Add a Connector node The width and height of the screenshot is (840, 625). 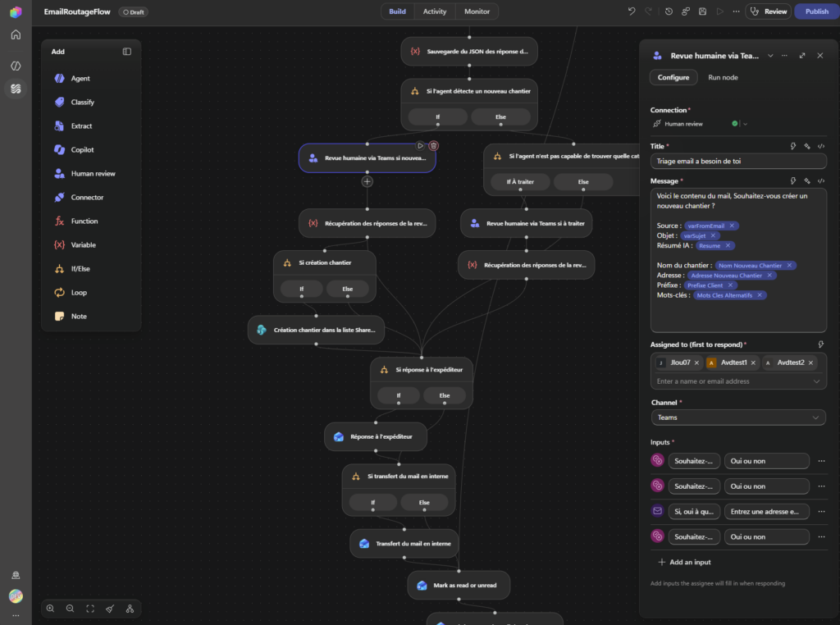click(x=80, y=197)
